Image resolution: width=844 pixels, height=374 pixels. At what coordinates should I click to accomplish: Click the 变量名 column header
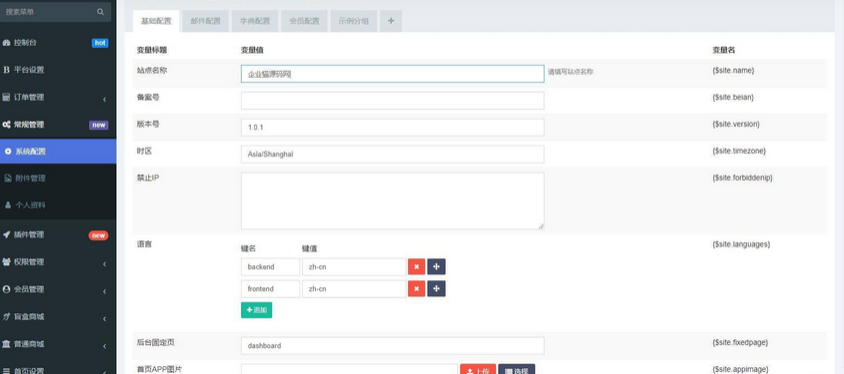coord(723,50)
